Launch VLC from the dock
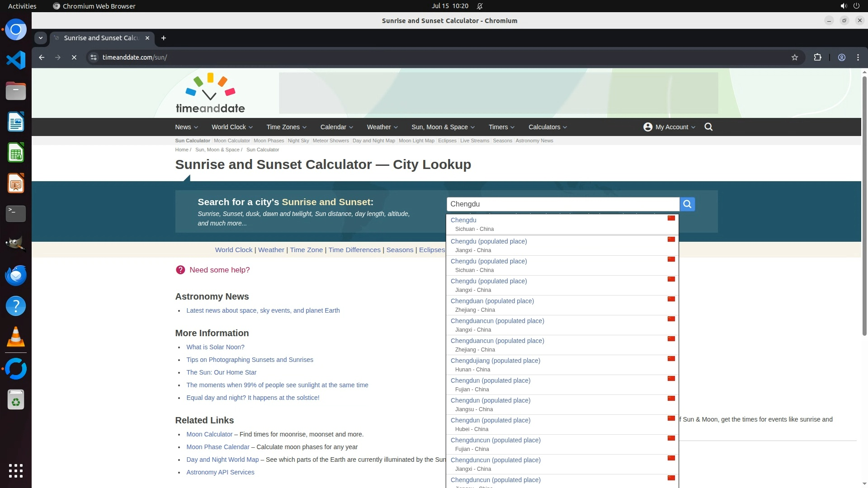868x488 pixels. [16, 337]
